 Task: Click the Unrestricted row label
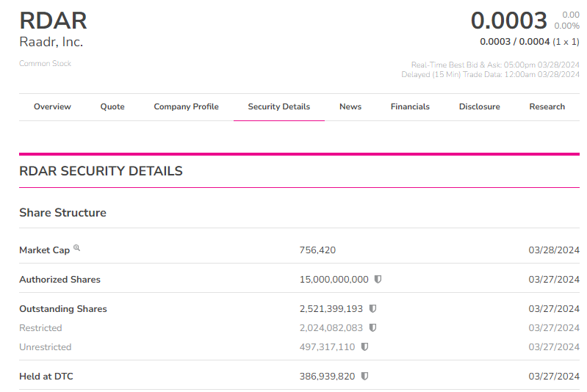pyautogui.click(x=46, y=346)
